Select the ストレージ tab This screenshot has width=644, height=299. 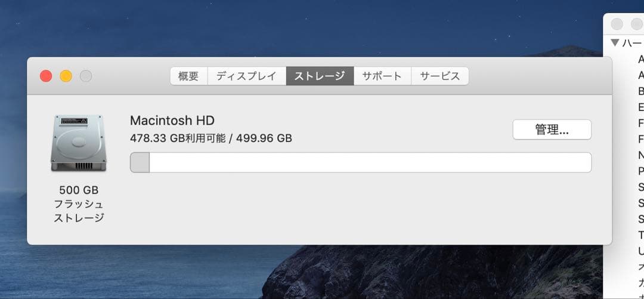(320, 76)
